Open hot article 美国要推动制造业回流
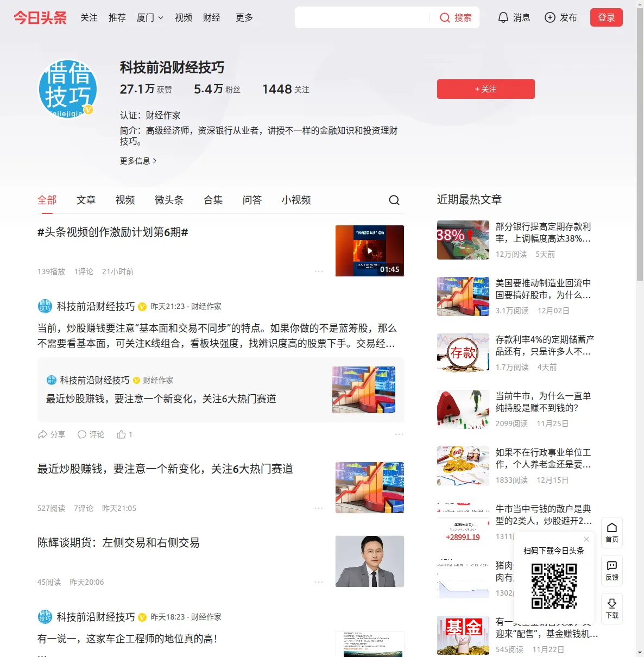The image size is (644, 657). [x=544, y=289]
